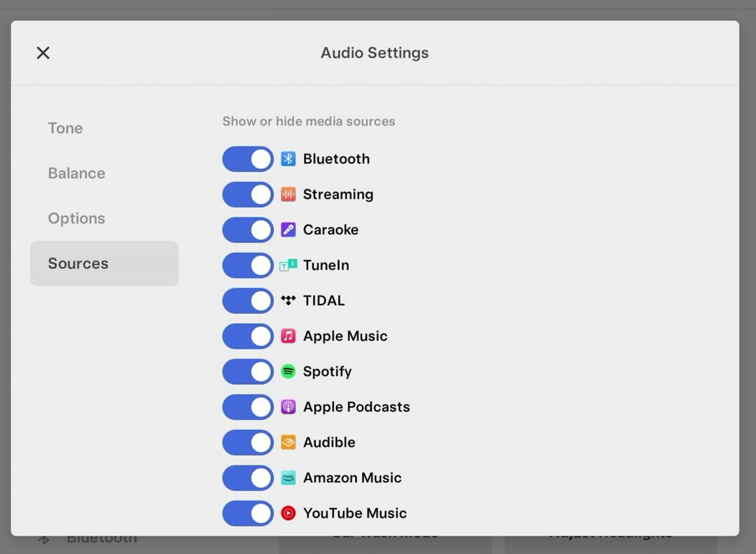
Task: Switch to the Balance tab
Action: click(76, 173)
